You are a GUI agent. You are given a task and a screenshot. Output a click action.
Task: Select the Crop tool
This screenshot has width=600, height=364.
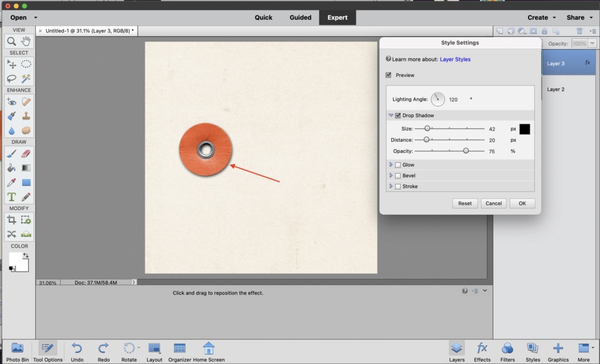(x=12, y=220)
